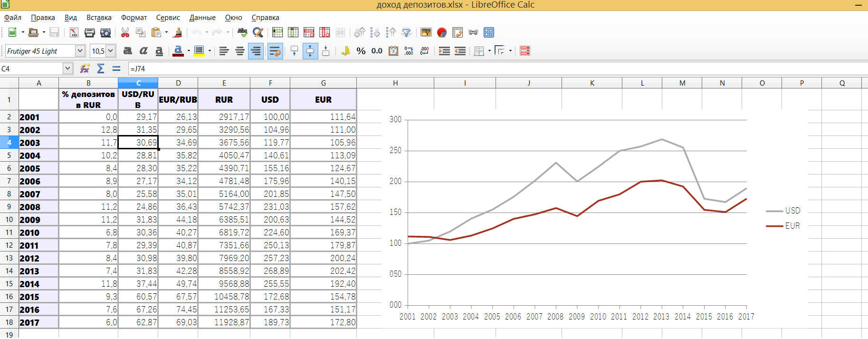Open the Файл menu
Screen dimensions: 868x339
(13, 18)
